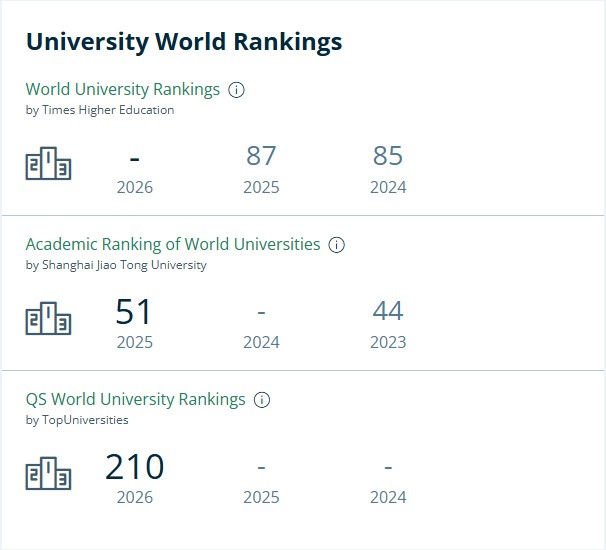Click 'by Times Higher Education' text
Viewport: 606px width, 550px height.
click(100, 110)
